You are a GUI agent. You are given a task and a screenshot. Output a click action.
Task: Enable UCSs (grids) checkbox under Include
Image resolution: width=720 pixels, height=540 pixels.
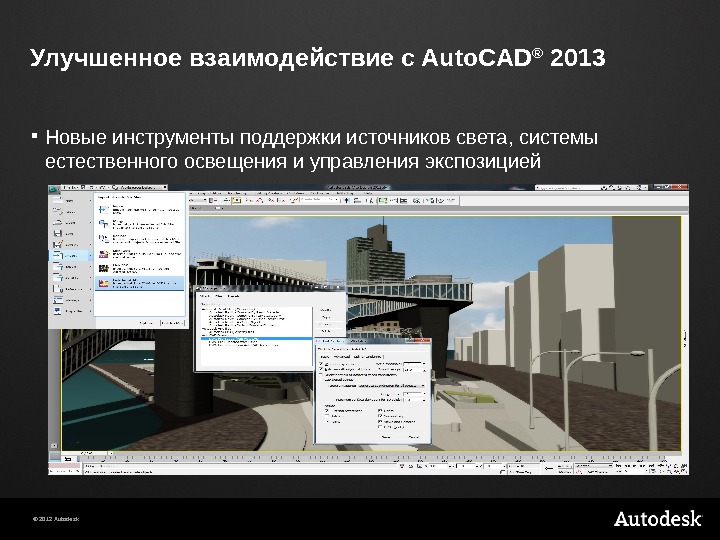(380, 427)
